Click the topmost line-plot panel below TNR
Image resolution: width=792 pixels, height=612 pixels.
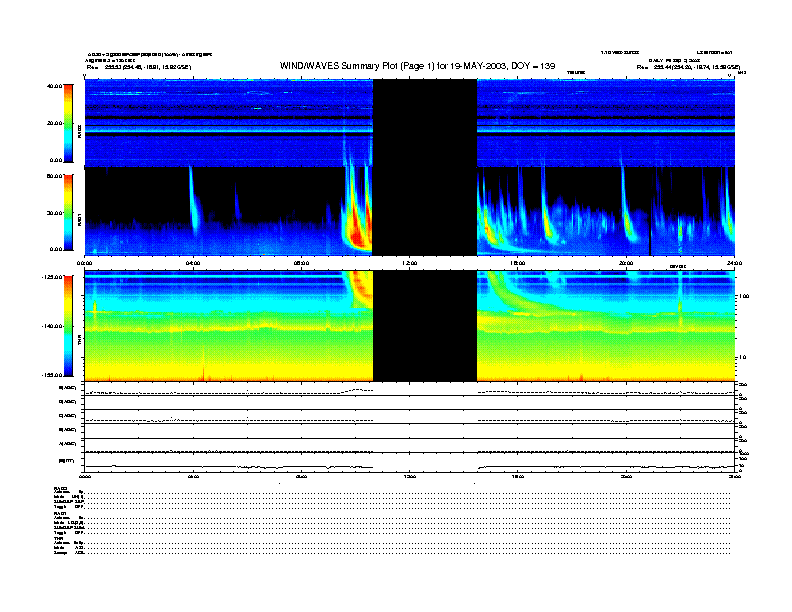coord(410,389)
